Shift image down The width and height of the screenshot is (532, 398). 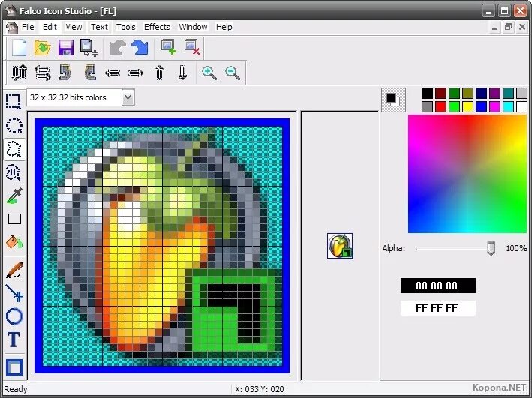[x=182, y=72]
